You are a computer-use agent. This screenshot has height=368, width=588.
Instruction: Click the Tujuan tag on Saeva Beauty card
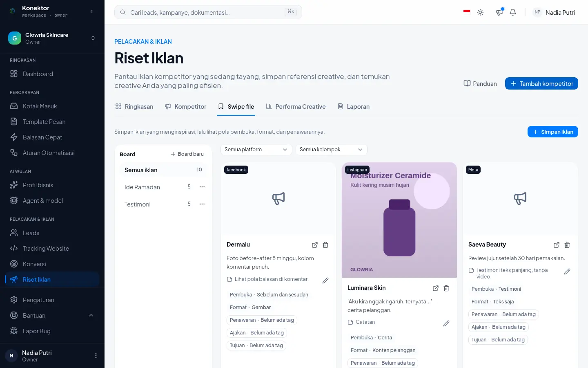coord(498,340)
